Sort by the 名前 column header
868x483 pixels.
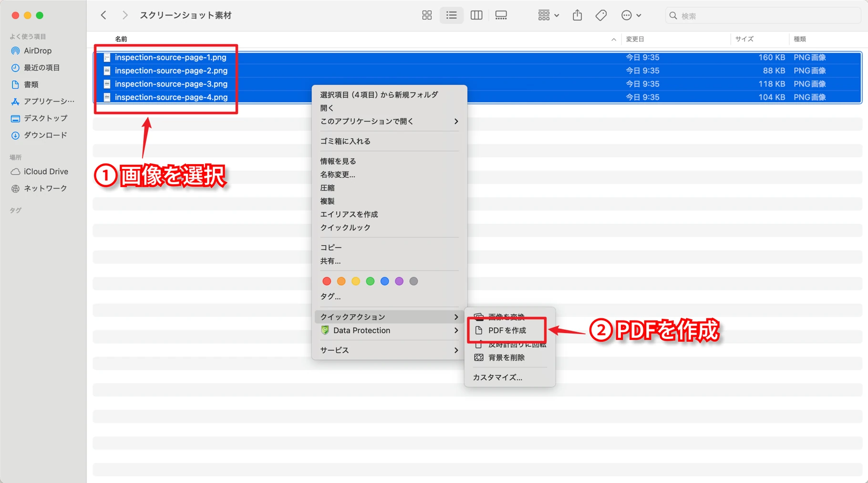(121, 39)
